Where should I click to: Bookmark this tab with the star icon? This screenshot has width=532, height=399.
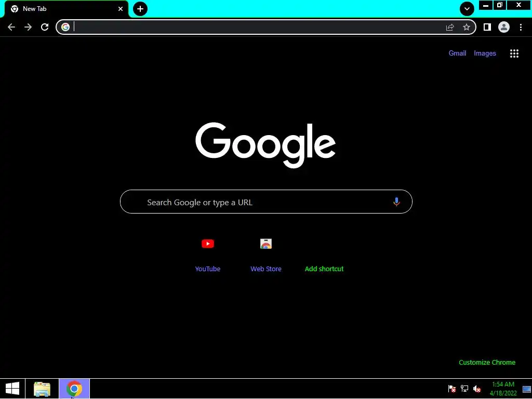coord(467,27)
